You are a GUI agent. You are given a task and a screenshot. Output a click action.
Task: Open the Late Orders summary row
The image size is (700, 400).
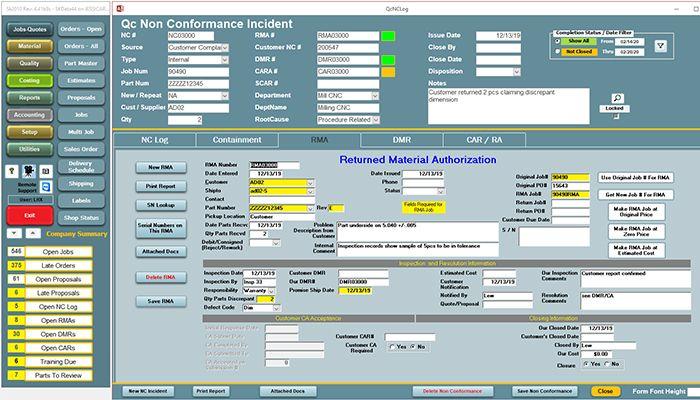pos(50,266)
